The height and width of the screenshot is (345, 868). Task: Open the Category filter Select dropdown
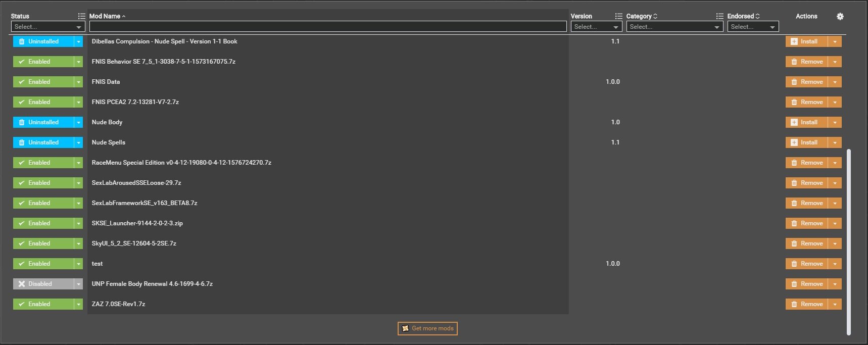click(674, 27)
